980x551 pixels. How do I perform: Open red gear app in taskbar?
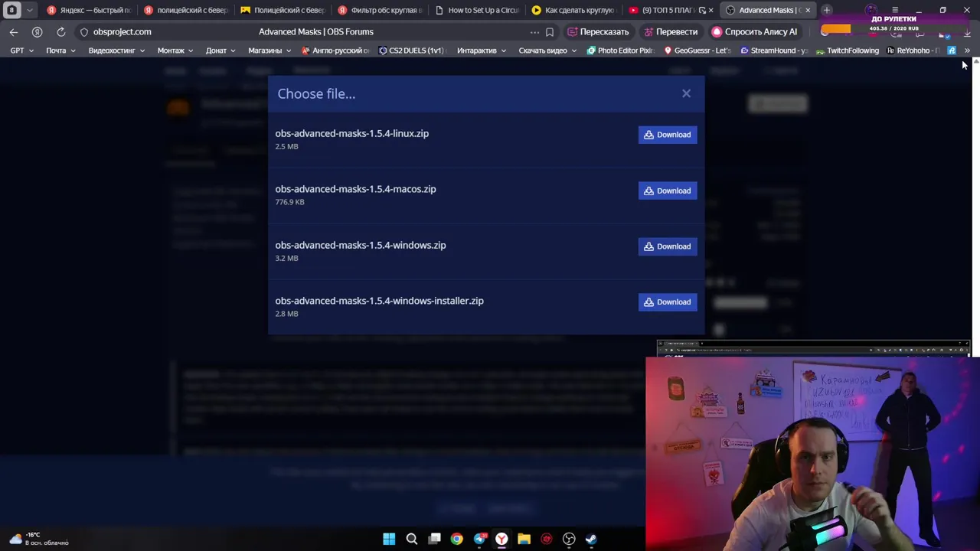pos(547,539)
